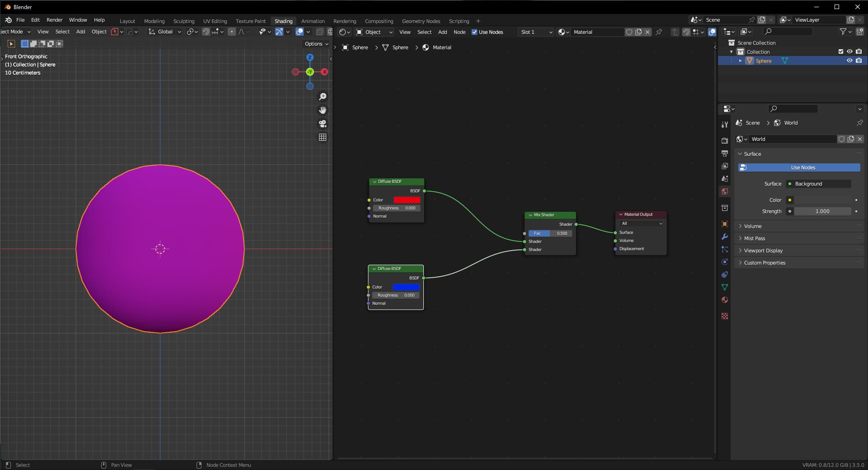Screen dimensions: 868x470
Task: Open the View Layer properties tab
Action: (x=725, y=166)
